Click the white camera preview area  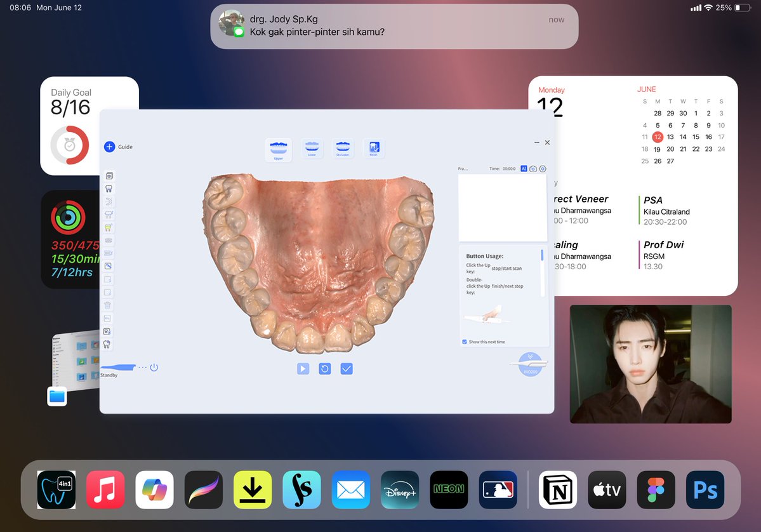point(503,208)
